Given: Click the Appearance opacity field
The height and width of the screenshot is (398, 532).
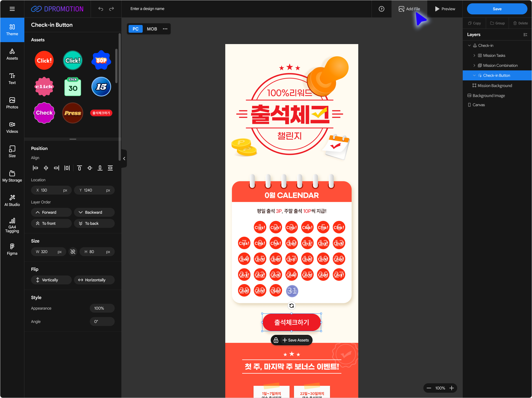Looking at the screenshot, I should click(x=102, y=308).
